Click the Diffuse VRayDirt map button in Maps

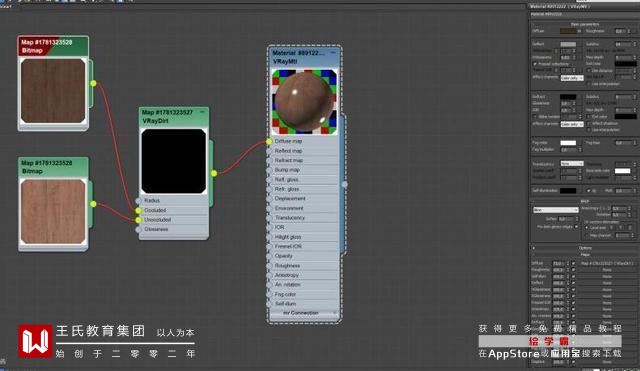pos(607,263)
